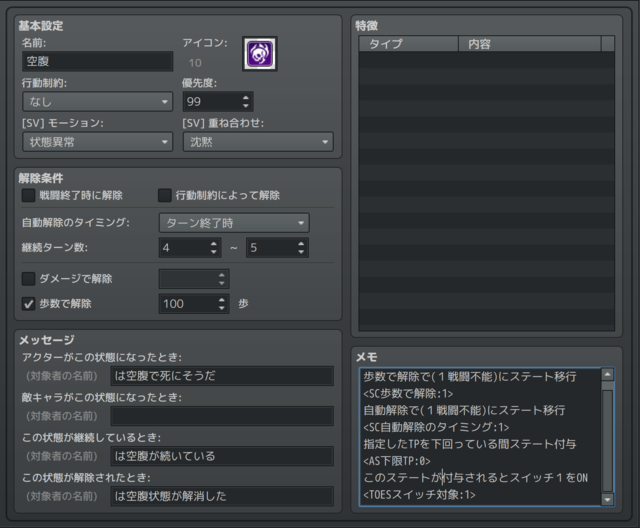Click message field は空腹状態が解消した
The width and height of the screenshot is (640, 528).
222,496
